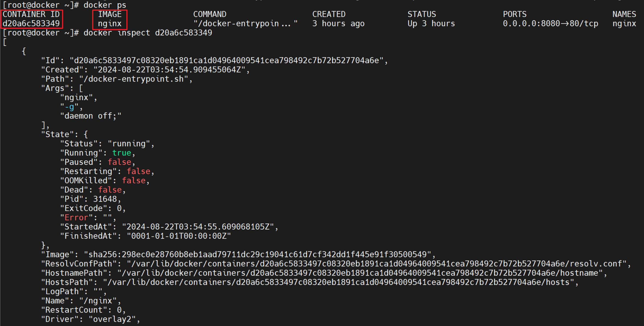
Task: Click the "daemon off;" argument
Action: point(90,116)
